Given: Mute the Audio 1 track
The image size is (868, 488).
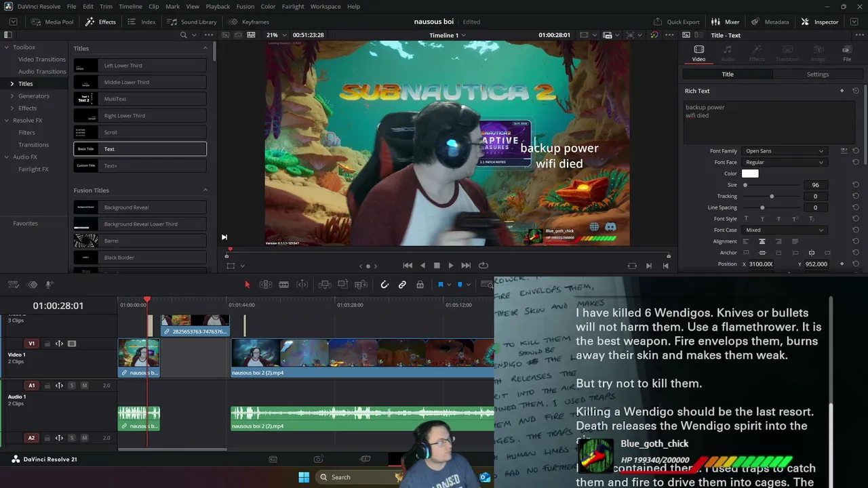Looking at the screenshot, I should tap(84, 386).
